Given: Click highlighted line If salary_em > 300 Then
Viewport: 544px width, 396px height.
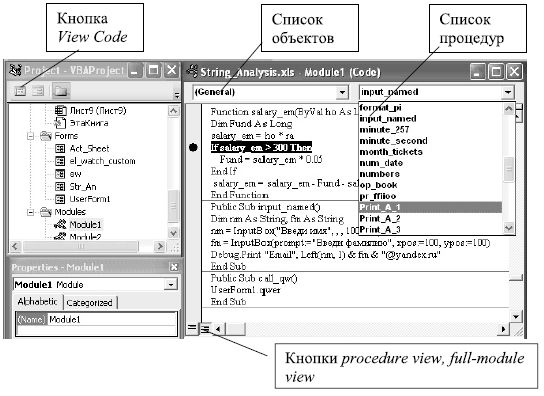Looking at the screenshot, I should [x=262, y=148].
